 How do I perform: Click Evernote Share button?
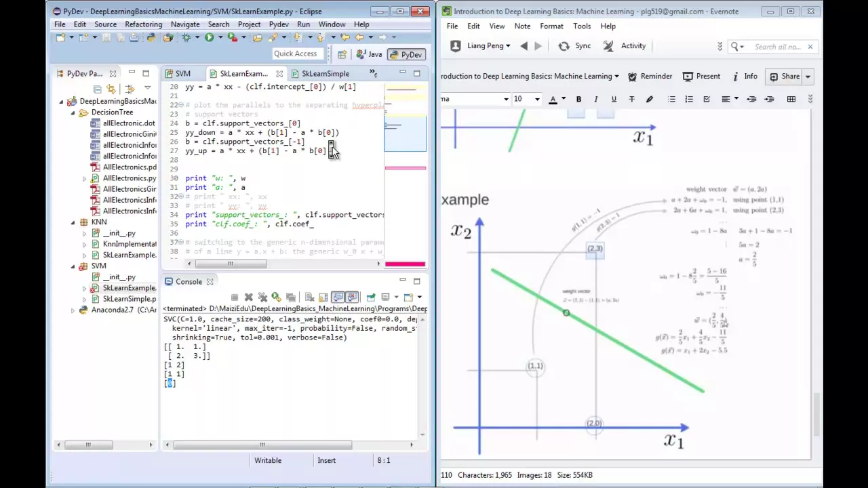pyautogui.click(x=785, y=77)
